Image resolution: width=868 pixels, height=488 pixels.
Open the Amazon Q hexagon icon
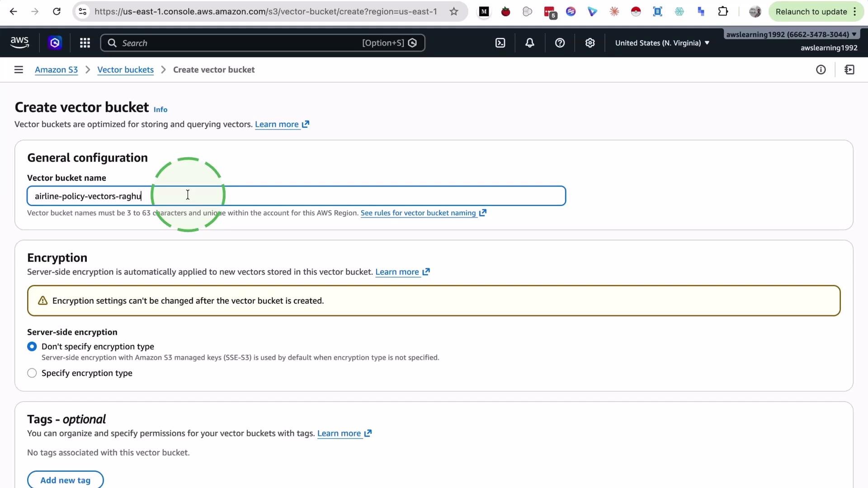[55, 43]
